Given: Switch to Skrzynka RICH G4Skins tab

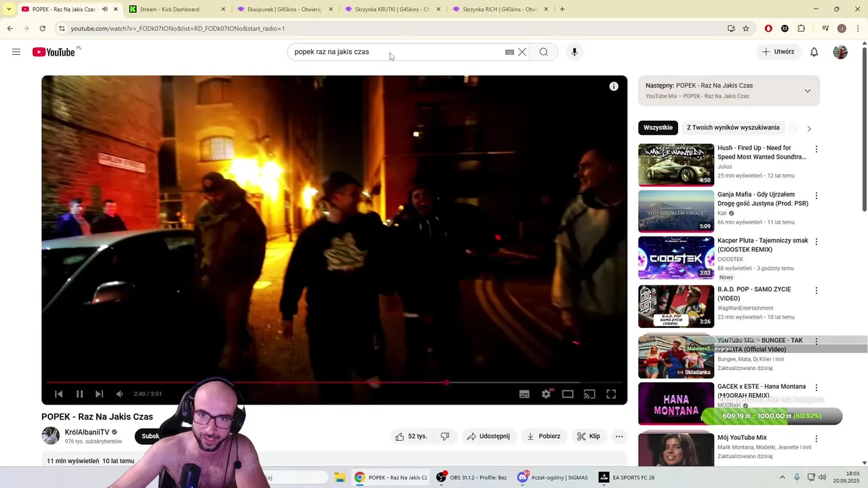Looking at the screenshot, I should point(500,9).
